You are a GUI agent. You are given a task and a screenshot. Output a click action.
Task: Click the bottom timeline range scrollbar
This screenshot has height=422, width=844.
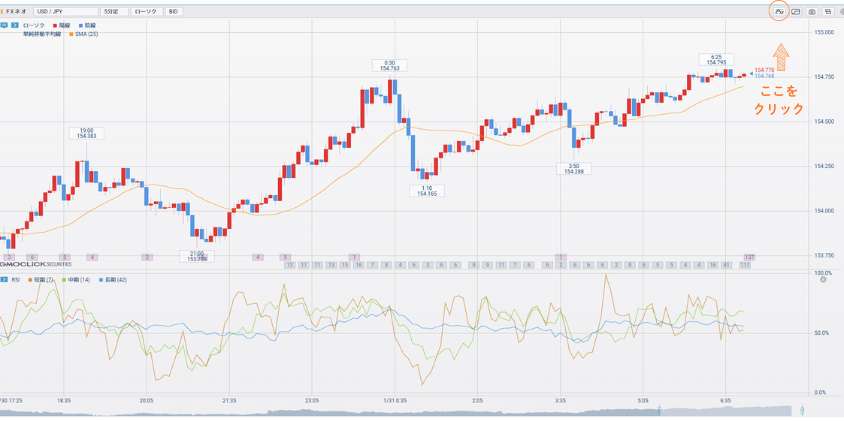400,411
